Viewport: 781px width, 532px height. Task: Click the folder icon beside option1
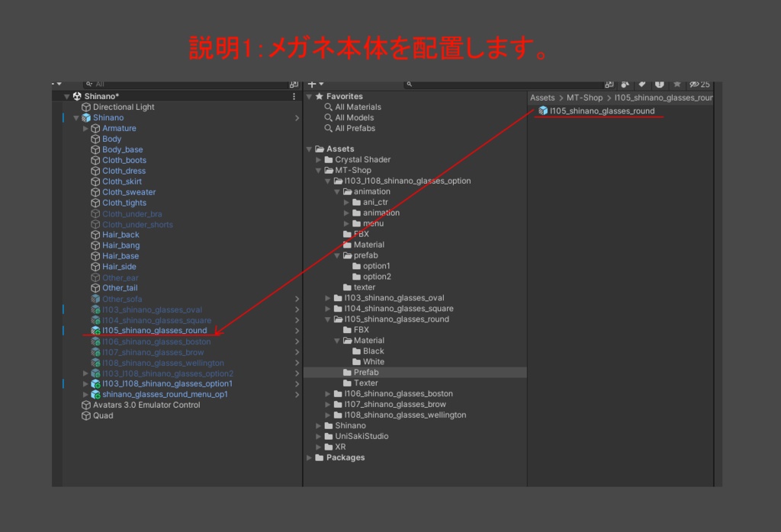point(357,266)
